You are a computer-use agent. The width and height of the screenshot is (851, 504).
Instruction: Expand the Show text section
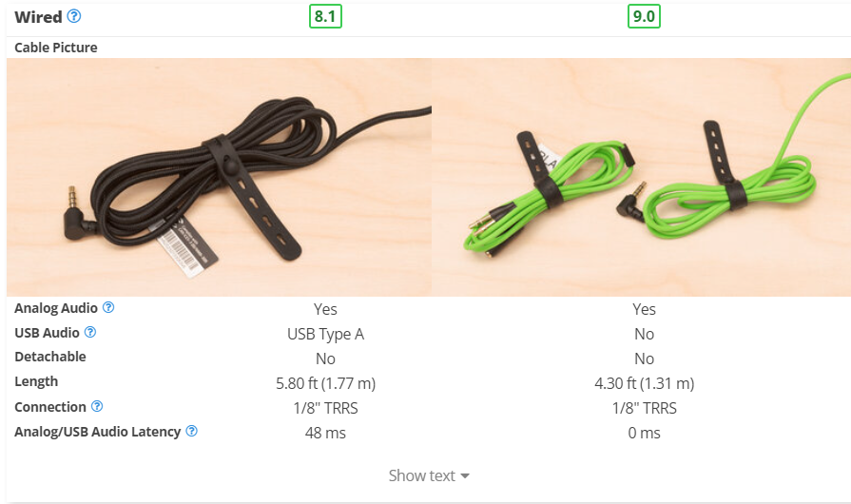(x=422, y=475)
